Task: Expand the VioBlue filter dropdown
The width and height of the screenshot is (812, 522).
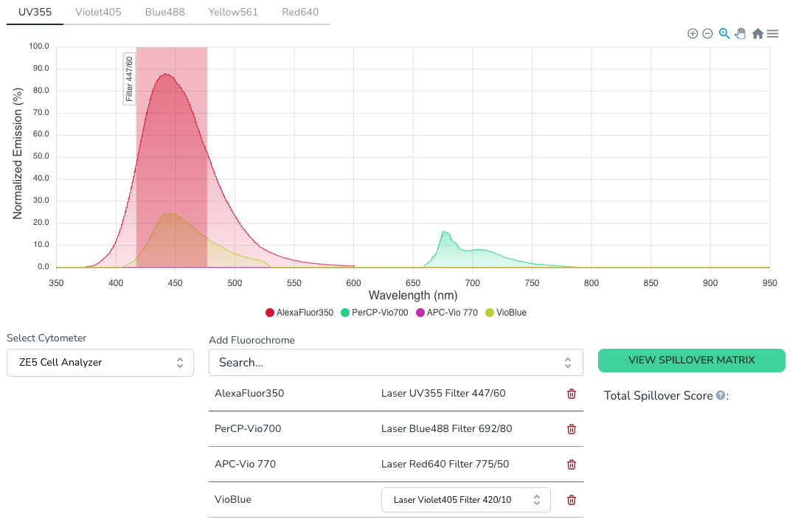Action: 465,499
